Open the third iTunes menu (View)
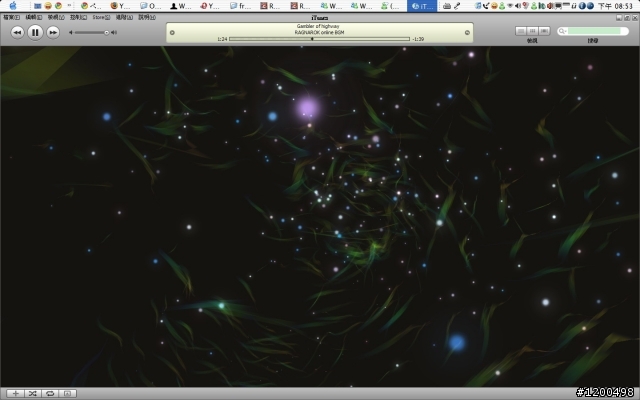The width and height of the screenshot is (640, 400). coord(56,17)
